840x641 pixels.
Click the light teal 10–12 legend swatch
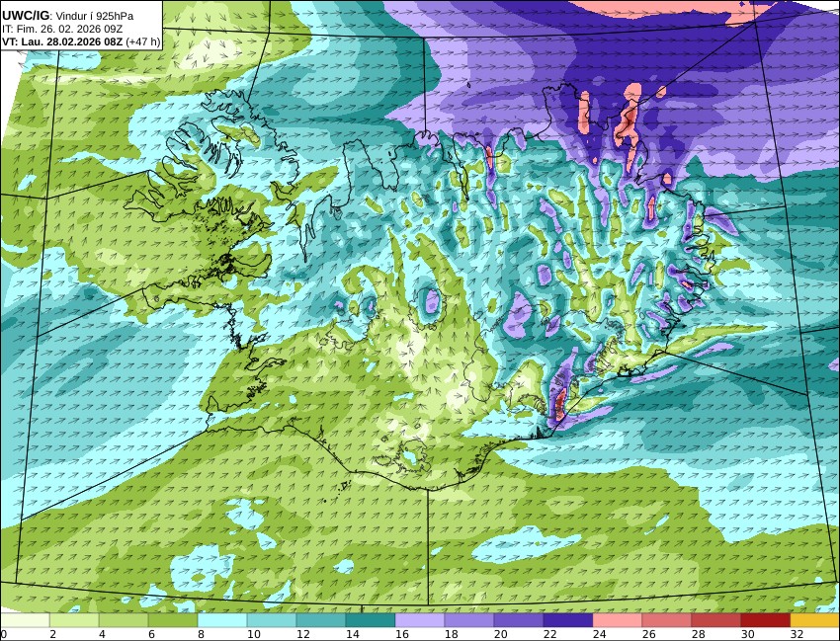point(272,620)
